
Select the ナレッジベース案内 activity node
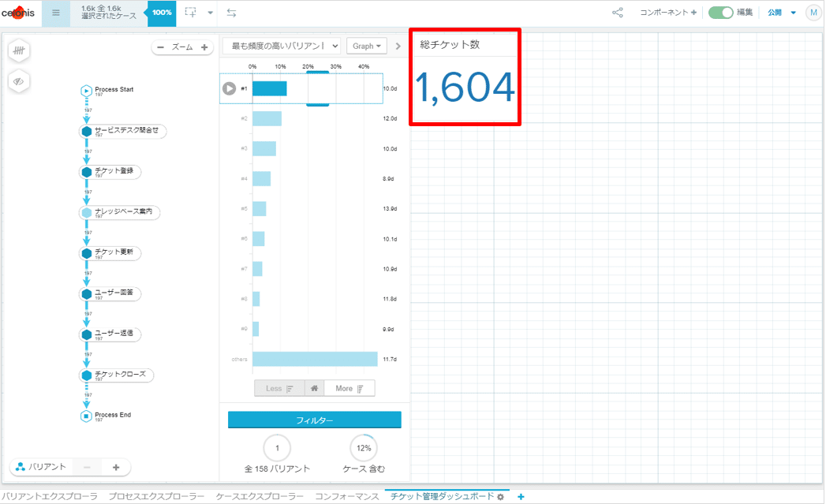click(x=120, y=212)
